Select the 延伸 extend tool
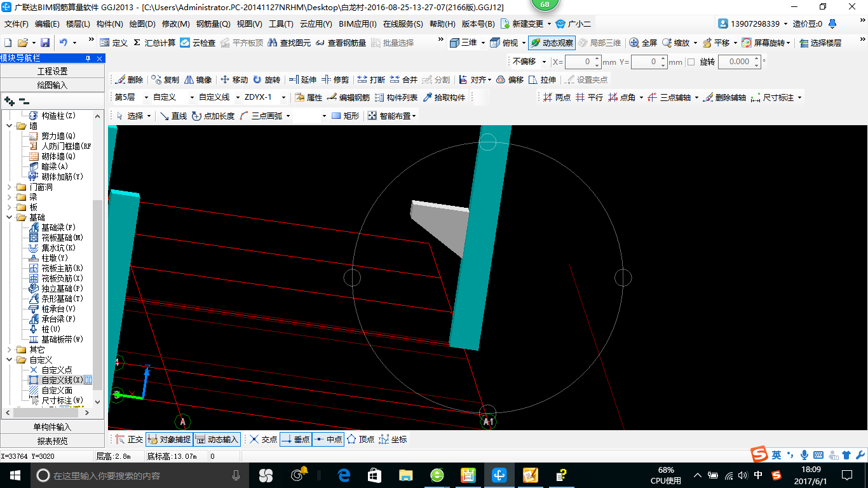The image size is (868, 488). 302,79
